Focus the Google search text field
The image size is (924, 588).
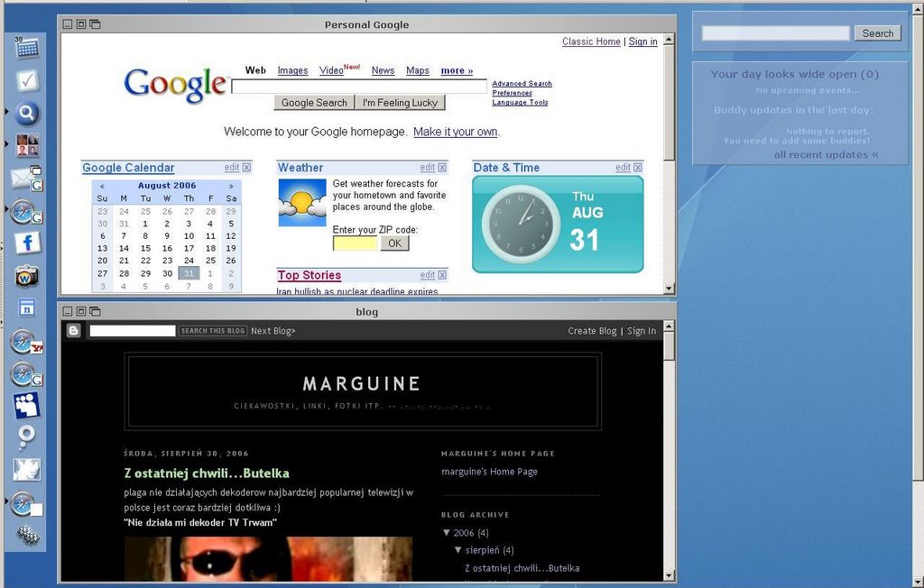point(359,87)
